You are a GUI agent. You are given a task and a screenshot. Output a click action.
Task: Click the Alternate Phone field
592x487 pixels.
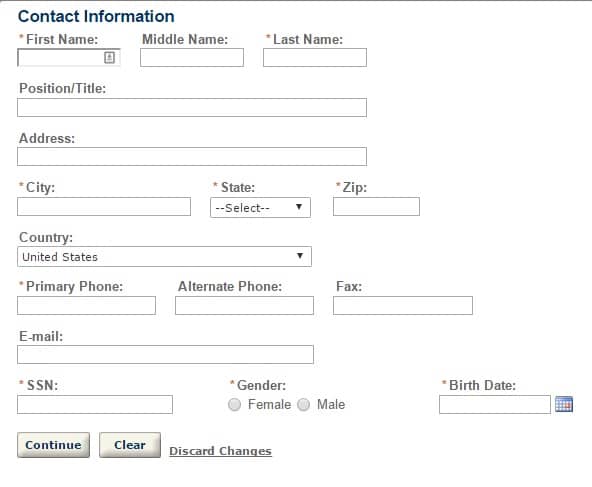tap(244, 305)
